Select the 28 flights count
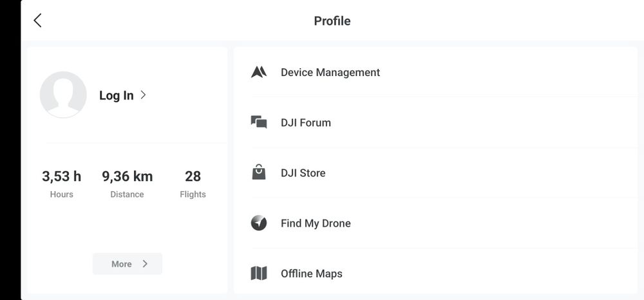This screenshot has width=644, height=300. pos(193,176)
